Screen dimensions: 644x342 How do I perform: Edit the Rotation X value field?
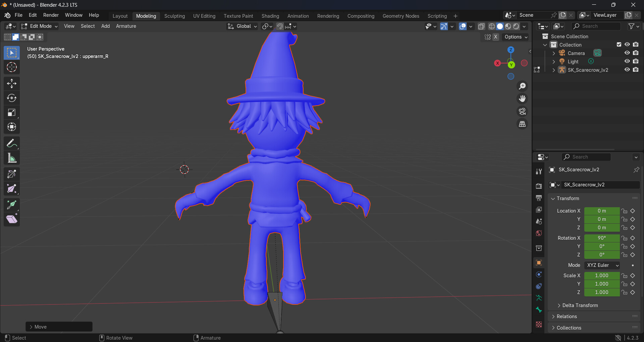pyautogui.click(x=602, y=238)
